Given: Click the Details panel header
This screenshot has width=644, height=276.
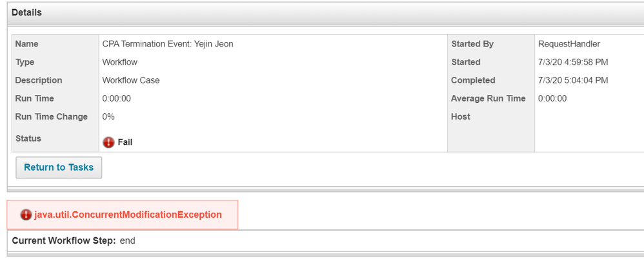Looking at the screenshot, I should click(x=27, y=12).
